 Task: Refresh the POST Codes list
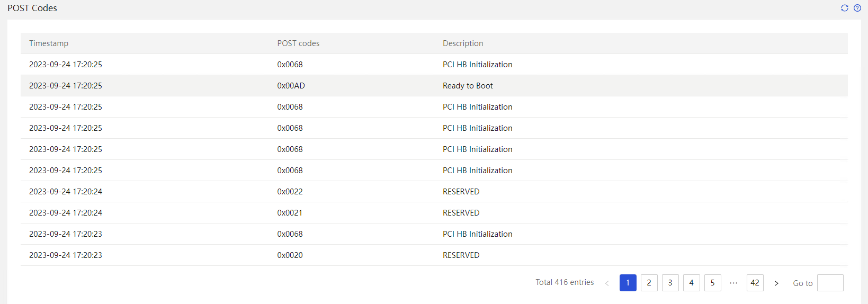[845, 8]
